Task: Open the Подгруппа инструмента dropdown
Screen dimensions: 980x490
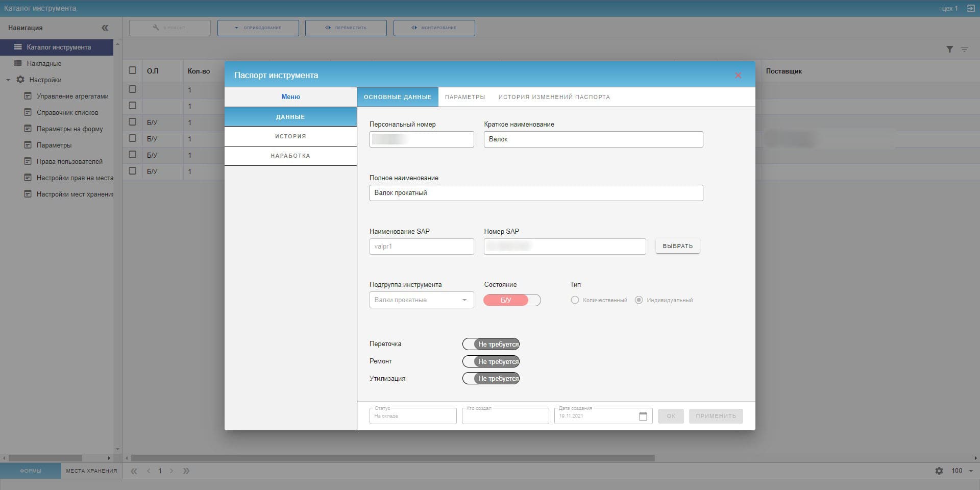Action: coord(421,300)
